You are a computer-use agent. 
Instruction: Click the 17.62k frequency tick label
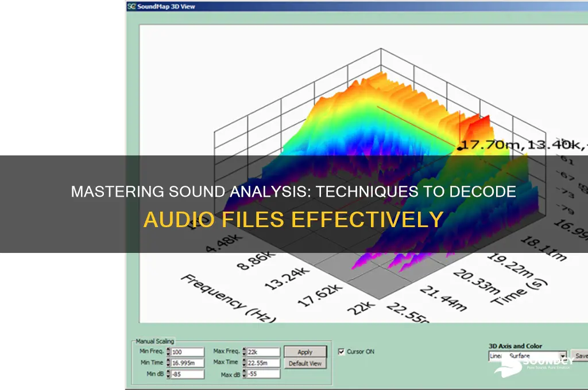point(320,295)
